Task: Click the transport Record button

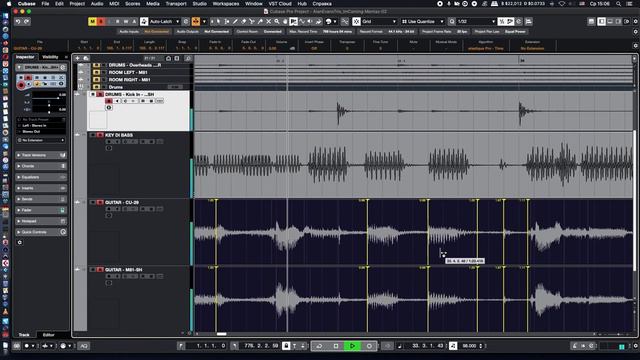Action: coord(369,346)
